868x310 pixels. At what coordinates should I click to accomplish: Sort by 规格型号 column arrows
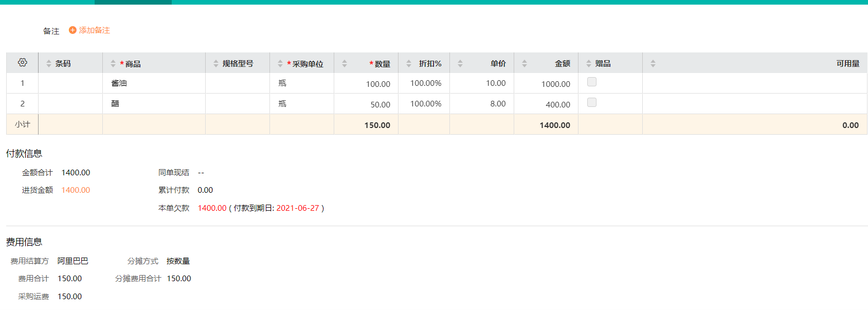[216, 64]
